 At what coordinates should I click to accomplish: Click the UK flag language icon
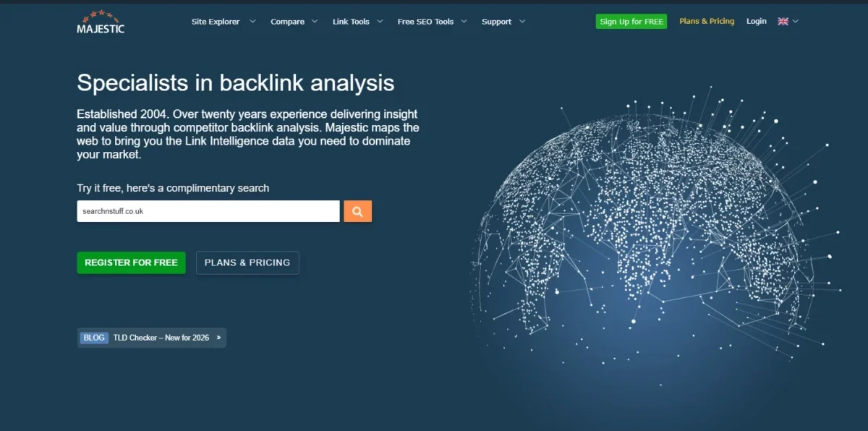783,22
